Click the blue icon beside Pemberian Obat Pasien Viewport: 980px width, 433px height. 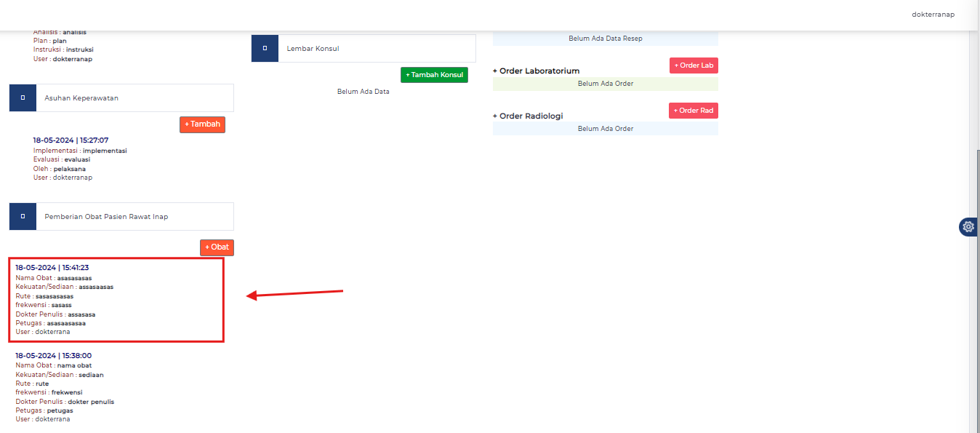click(23, 216)
